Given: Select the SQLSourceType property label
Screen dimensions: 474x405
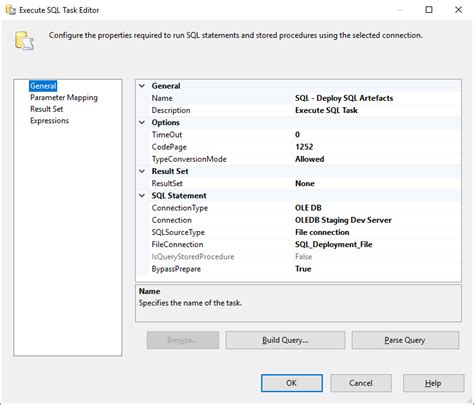Looking at the screenshot, I should [x=178, y=232].
